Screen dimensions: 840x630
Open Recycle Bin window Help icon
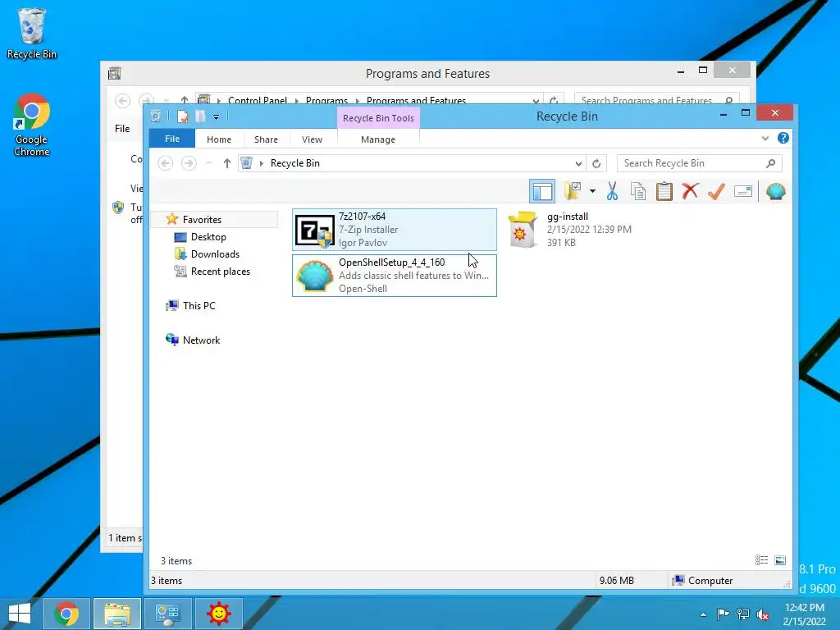[x=783, y=138]
